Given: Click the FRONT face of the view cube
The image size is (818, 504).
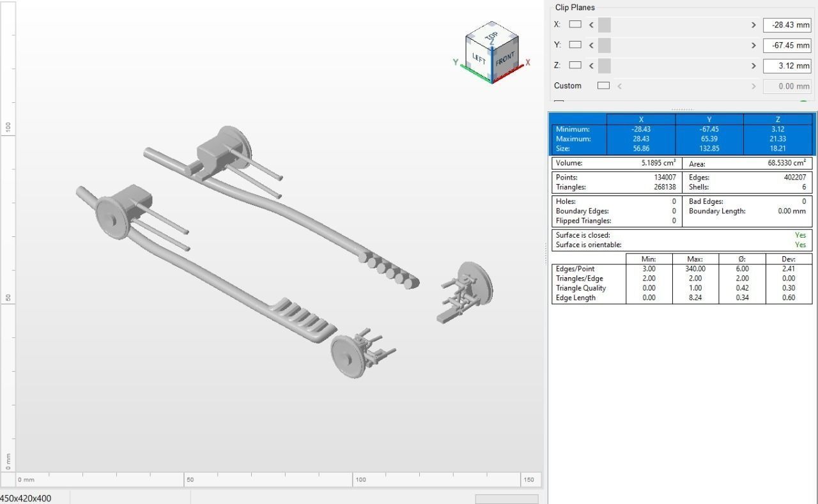Looking at the screenshot, I should tap(505, 59).
